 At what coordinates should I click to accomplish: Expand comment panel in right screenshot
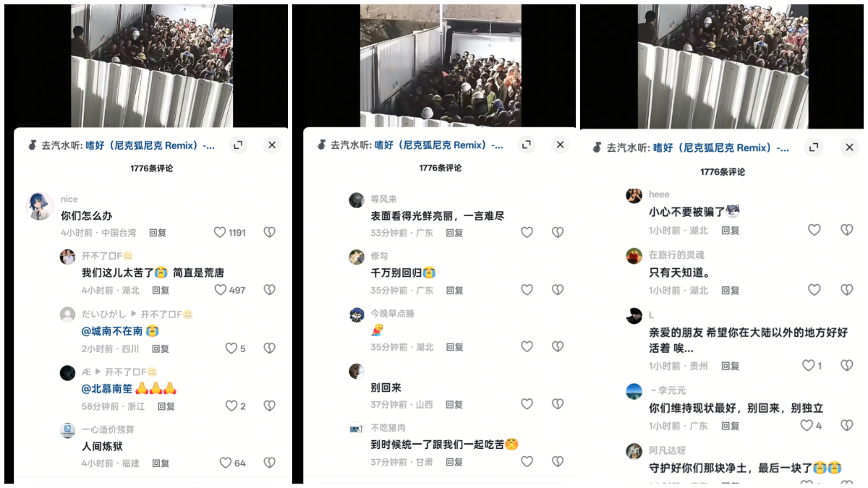click(815, 147)
